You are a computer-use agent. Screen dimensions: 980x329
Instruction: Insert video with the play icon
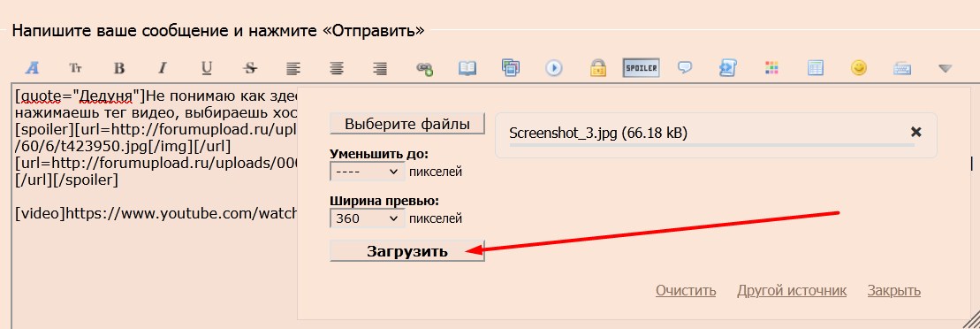[x=554, y=67]
